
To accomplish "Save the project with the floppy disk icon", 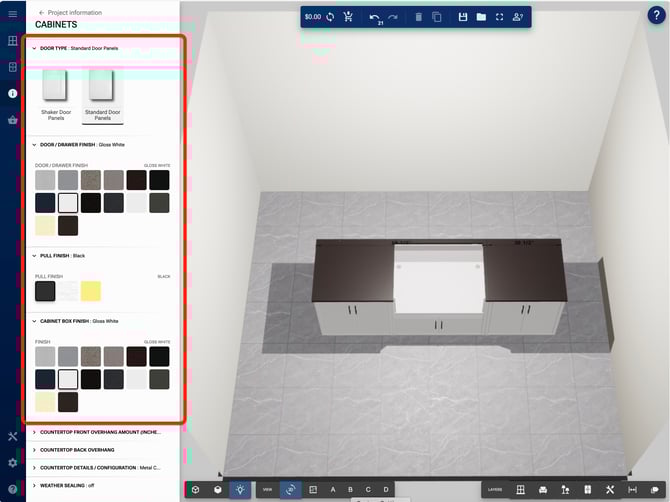I will (463, 17).
